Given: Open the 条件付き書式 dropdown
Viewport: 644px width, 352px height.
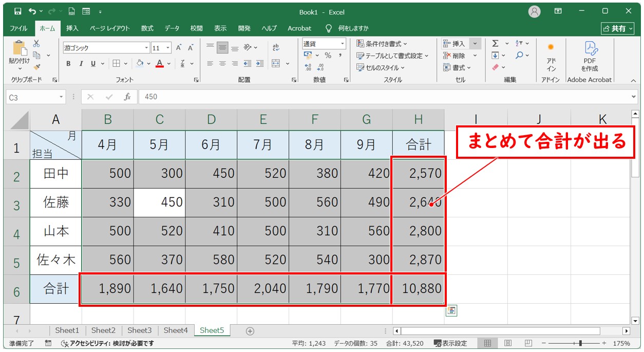Looking at the screenshot, I should tap(382, 44).
